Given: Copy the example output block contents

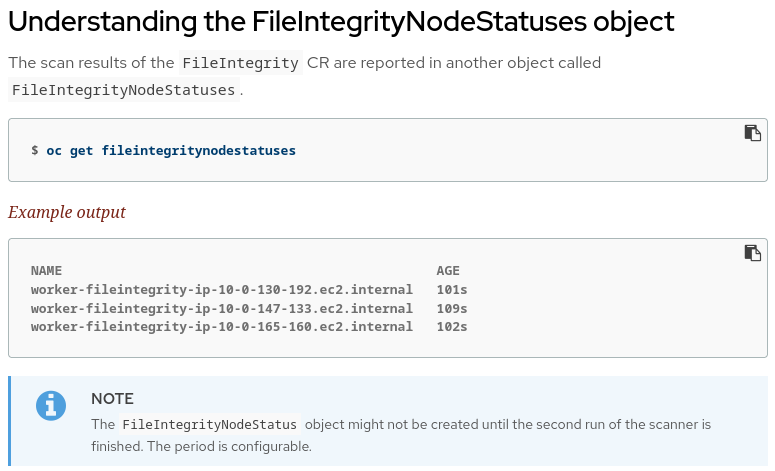Looking at the screenshot, I should tap(752, 253).
